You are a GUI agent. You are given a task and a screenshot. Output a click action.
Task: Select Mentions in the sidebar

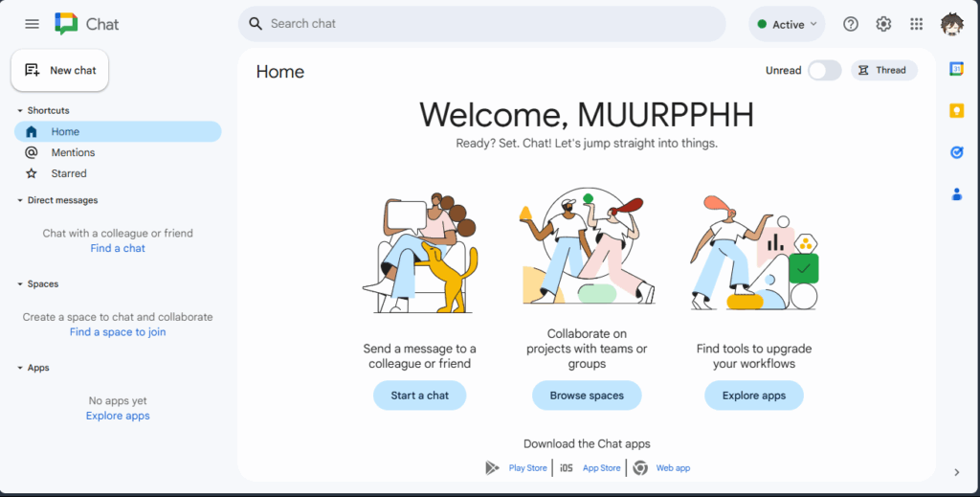(73, 152)
